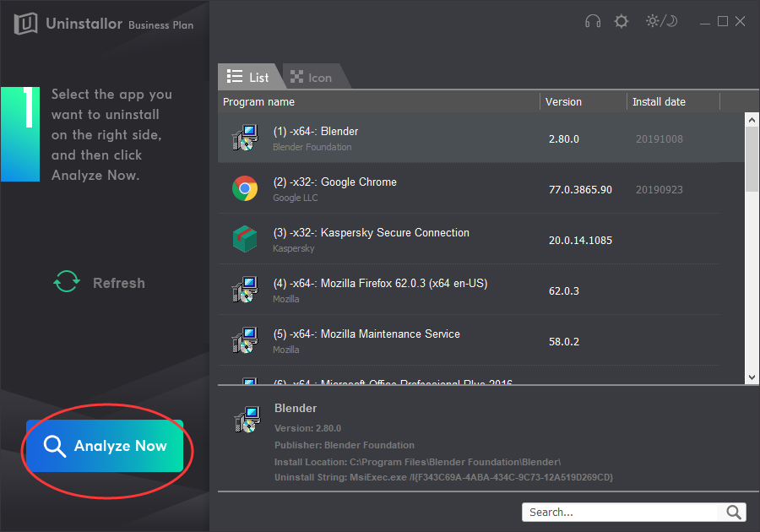Click the scrollbar down arrow

coord(752,377)
